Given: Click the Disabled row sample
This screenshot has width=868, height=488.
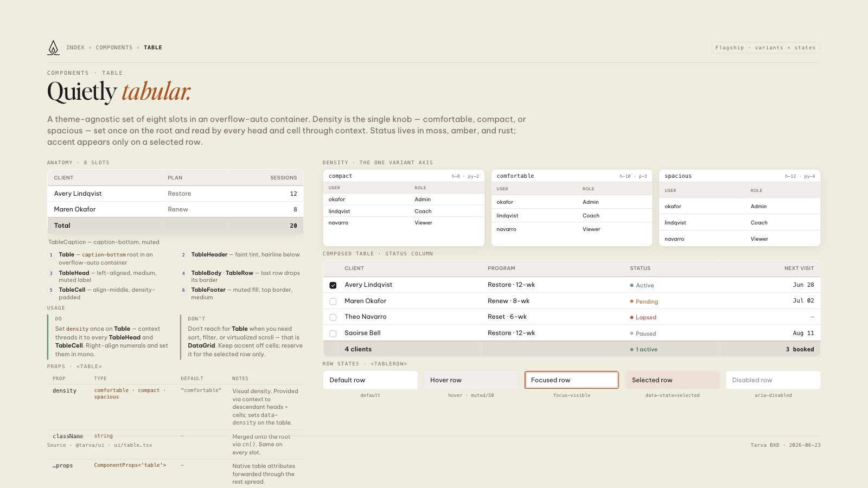Looking at the screenshot, I should coord(773,380).
